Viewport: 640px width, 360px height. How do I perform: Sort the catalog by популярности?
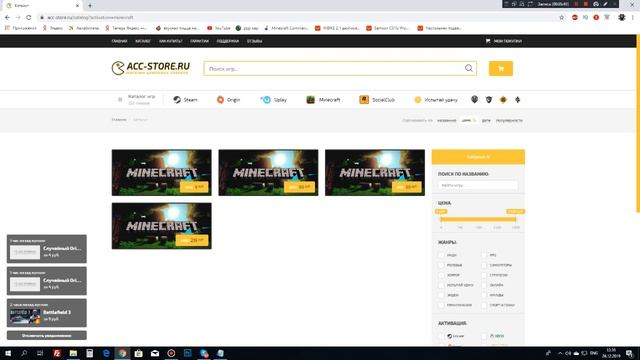(x=509, y=120)
